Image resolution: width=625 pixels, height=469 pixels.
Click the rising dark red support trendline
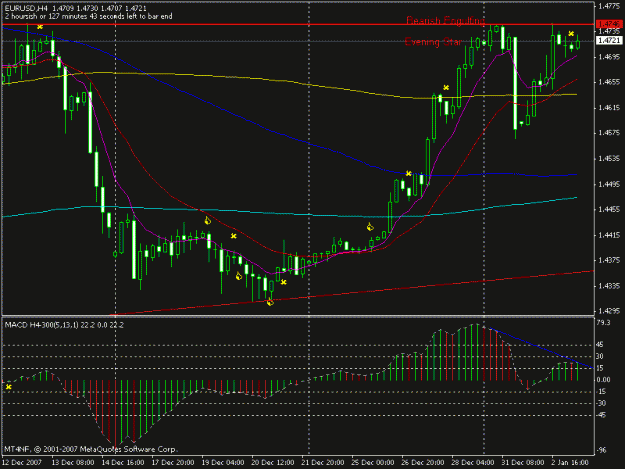(354, 292)
